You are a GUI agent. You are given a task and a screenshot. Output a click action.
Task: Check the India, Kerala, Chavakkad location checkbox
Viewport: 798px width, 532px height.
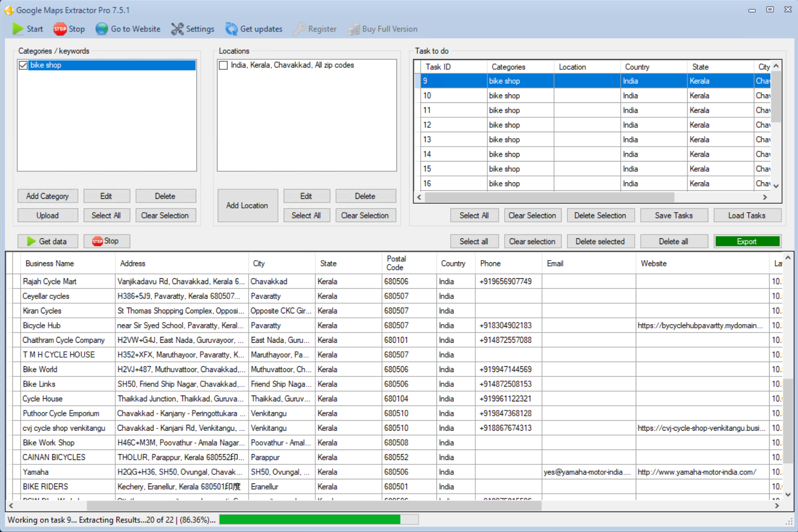224,65
